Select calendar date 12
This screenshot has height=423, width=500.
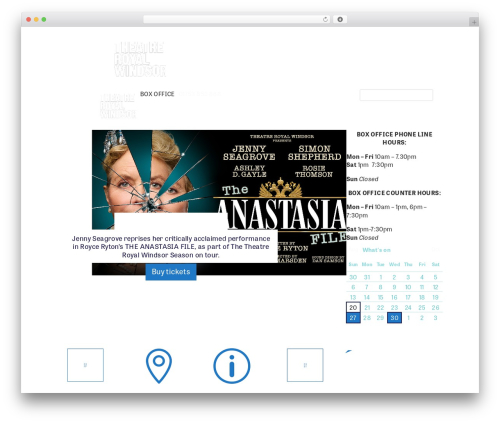coord(435,287)
